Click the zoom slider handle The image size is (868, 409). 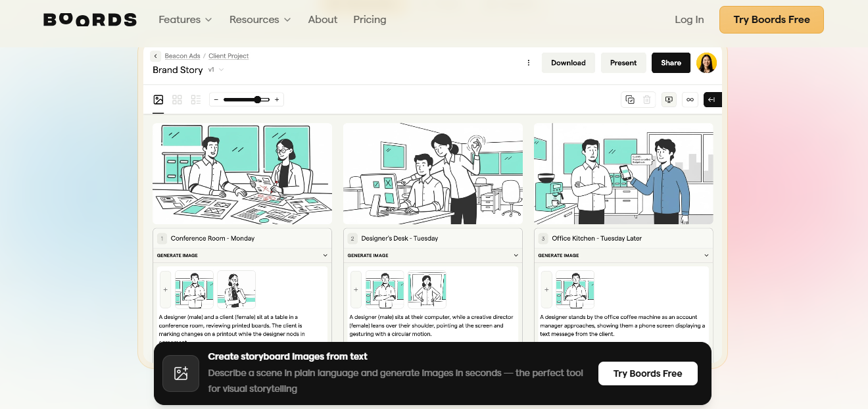258,100
